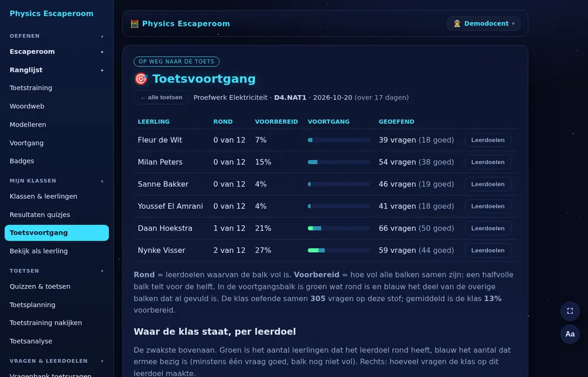Image resolution: width=588 pixels, height=377 pixels.
Task: Open Leerdoelen for Youssef El Amrani
Action: 487,206
